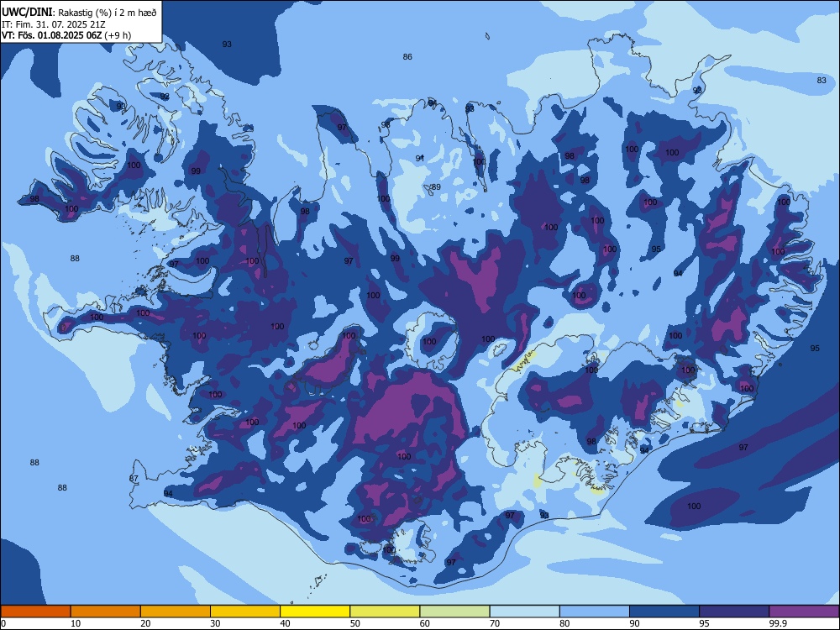The image size is (840, 630).
Task: Pick the 50–60 pale yellow-green legend swatch
Action: (x=386, y=612)
